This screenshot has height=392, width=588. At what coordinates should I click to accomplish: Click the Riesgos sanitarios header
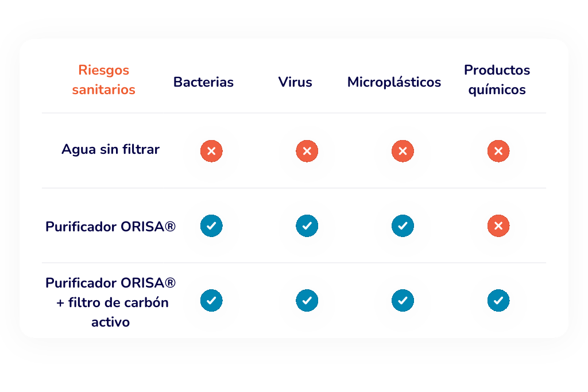(104, 80)
